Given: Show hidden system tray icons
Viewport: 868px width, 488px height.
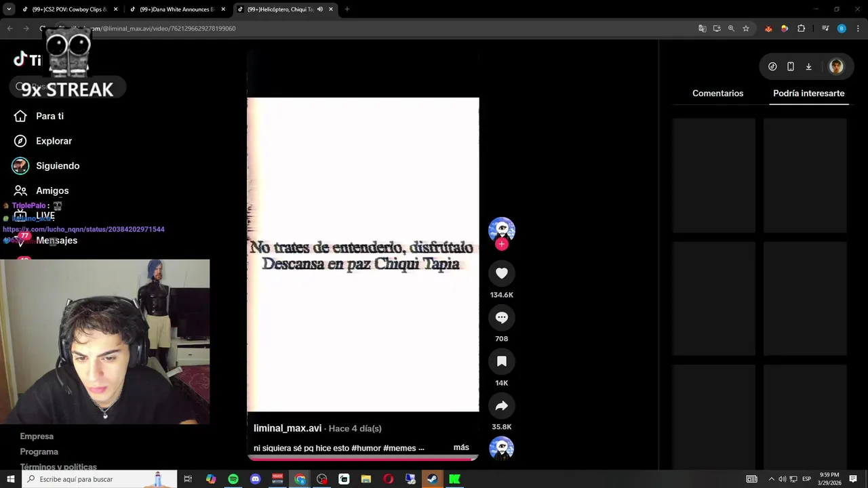Looking at the screenshot, I should pos(771,479).
